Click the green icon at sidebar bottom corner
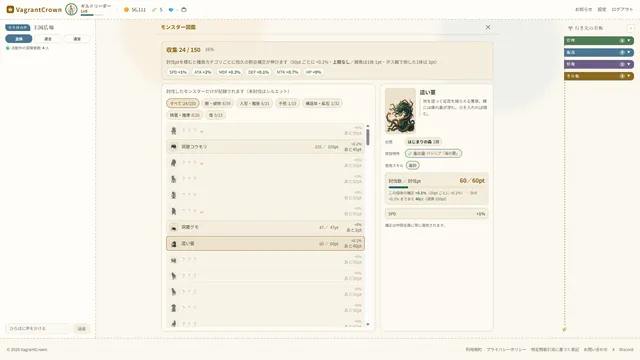This screenshot has width=640, height=360. 564,329
